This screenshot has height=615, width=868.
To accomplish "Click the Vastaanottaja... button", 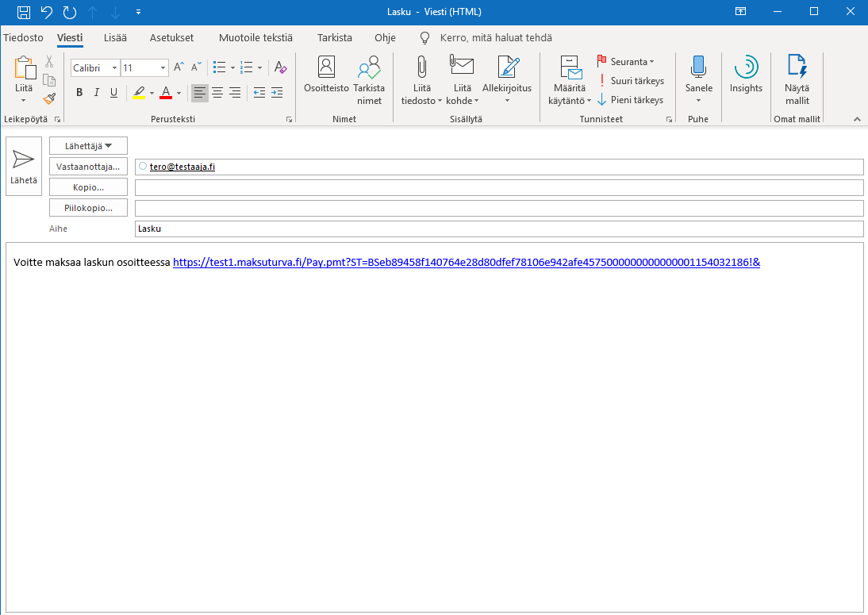I will coord(88,167).
